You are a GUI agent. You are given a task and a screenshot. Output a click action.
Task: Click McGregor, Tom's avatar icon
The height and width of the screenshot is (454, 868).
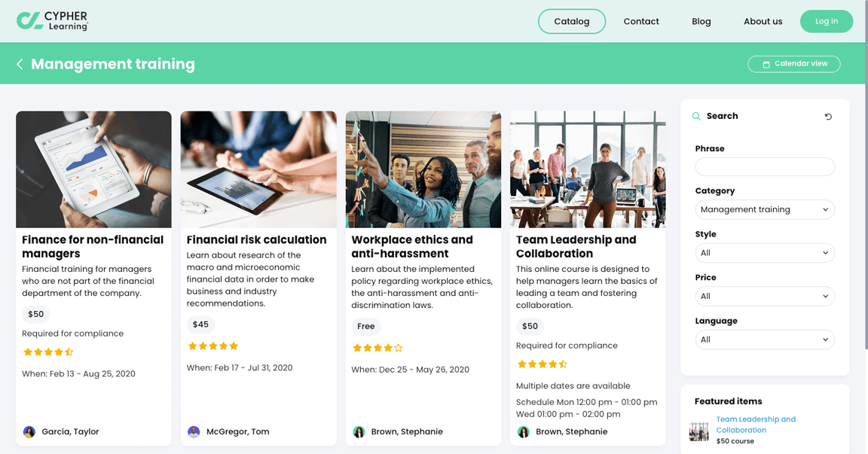[194, 431]
